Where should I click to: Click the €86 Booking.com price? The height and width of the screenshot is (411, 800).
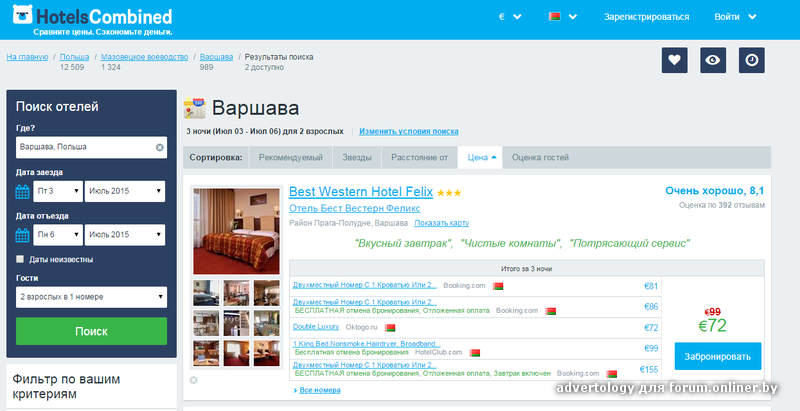click(x=651, y=307)
